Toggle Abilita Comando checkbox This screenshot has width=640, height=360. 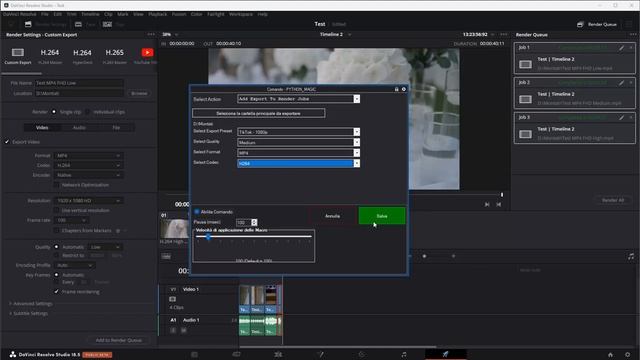pos(197,212)
